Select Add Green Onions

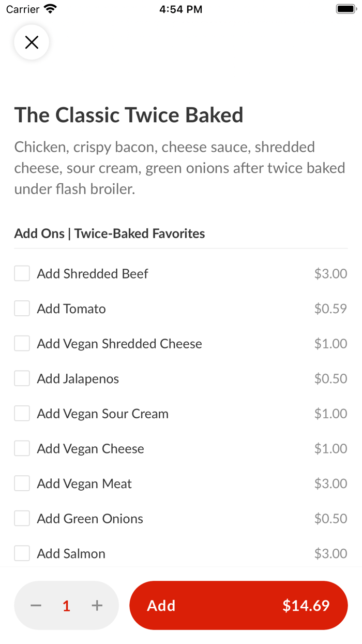coord(22,518)
